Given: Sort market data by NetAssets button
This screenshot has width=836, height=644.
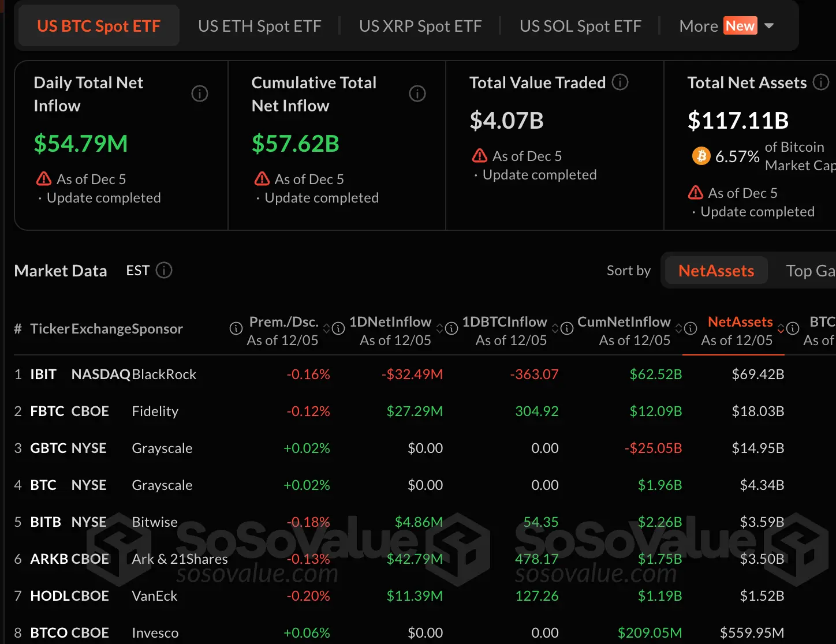Looking at the screenshot, I should 716,271.
